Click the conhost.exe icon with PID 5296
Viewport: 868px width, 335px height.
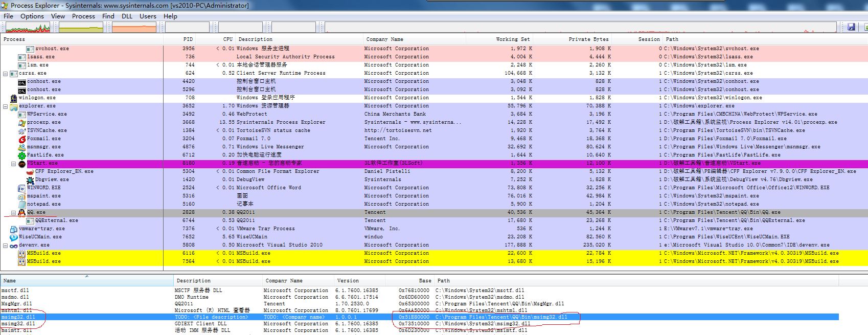coord(22,90)
